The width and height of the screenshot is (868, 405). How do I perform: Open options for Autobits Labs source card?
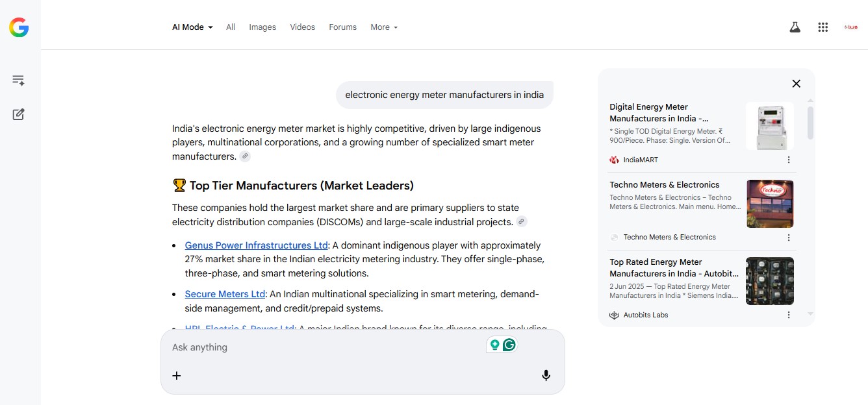tap(789, 315)
